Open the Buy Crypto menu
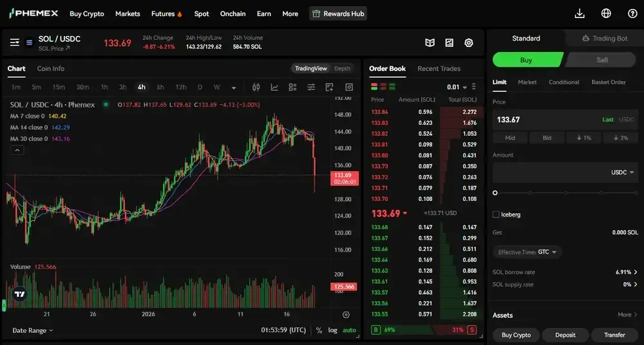 click(x=87, y=14)
